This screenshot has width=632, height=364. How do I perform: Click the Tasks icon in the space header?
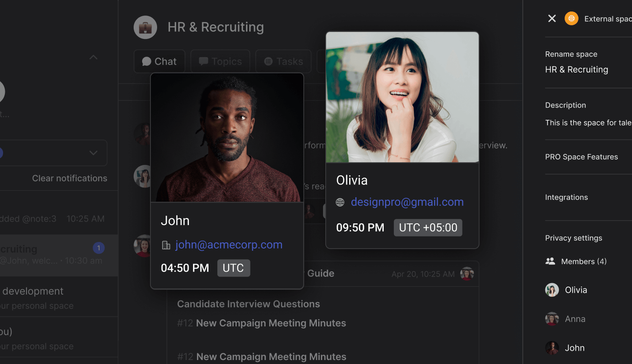[269, 61]
